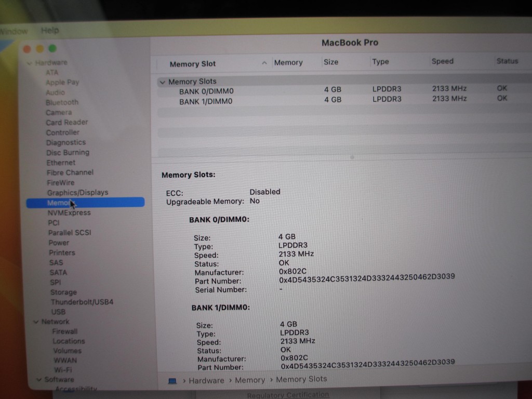Select Power in the sidebar
This screenshot has height=399, width=532.
click(59, 243)
